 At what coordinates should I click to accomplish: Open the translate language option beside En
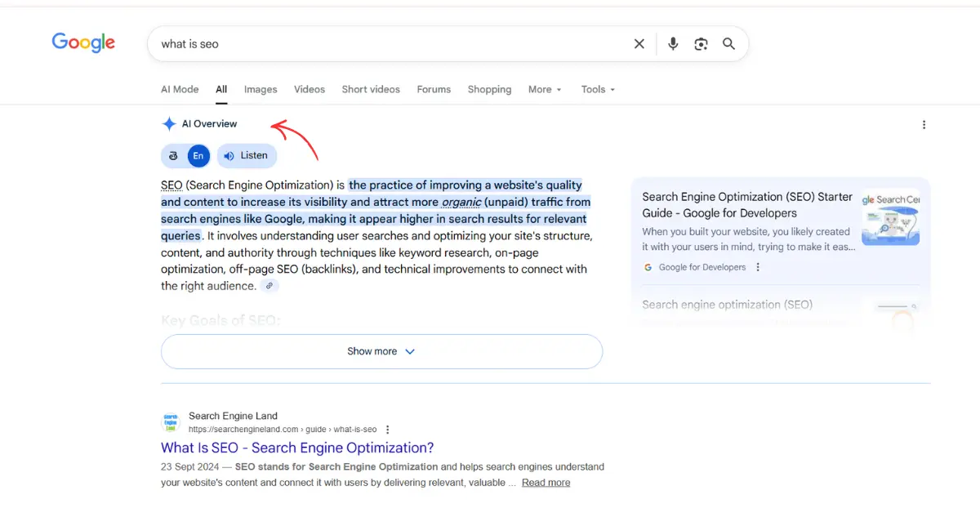[174, 155]
